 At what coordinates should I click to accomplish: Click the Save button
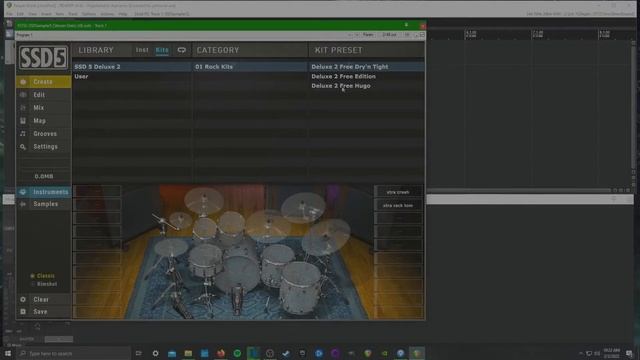(x=43, y=311)
